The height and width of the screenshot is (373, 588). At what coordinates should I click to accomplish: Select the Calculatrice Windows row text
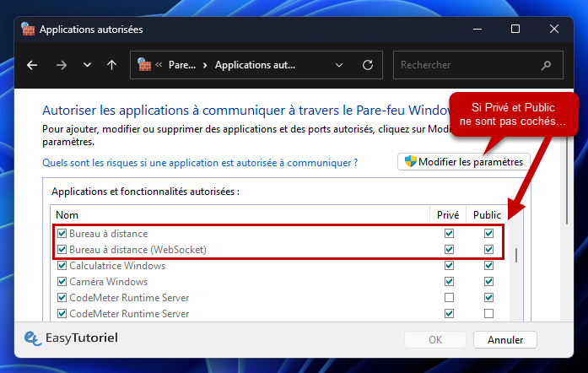coord(117,266)
